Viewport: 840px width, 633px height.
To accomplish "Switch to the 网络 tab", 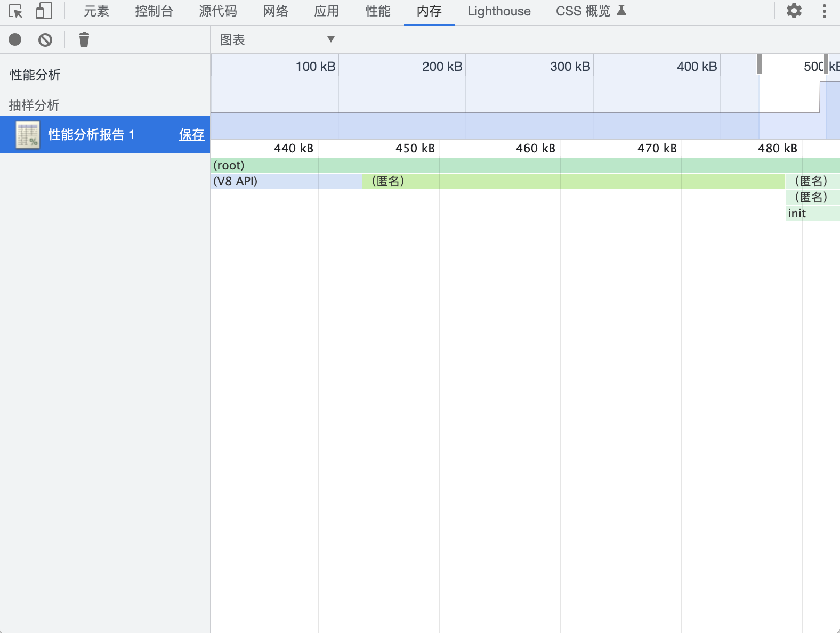I will [276, 11].
